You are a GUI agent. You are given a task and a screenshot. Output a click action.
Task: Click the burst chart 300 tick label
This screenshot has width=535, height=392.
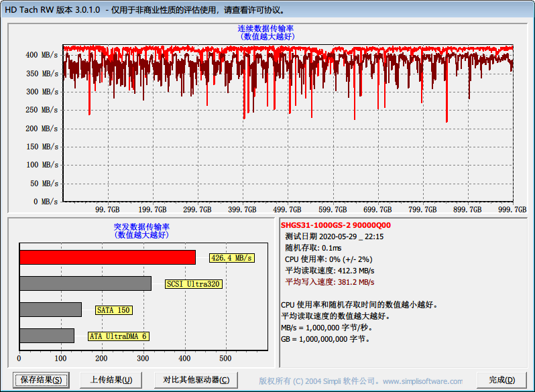click(143, 358)
